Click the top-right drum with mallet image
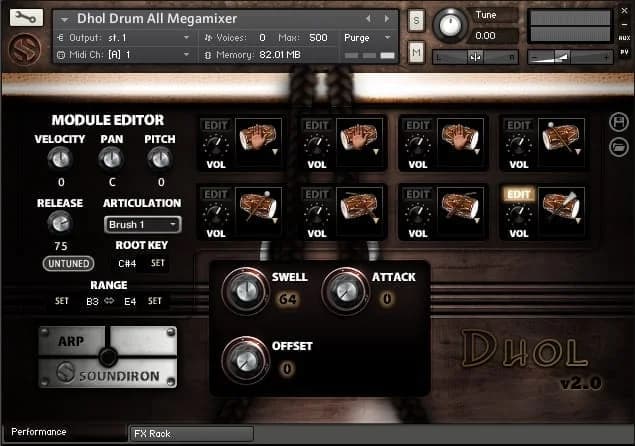The width and height of the screenshot is (635, 446). 561,137
